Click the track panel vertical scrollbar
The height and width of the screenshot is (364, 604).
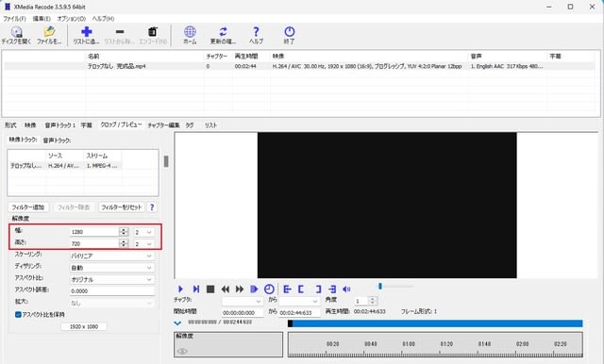point(166,161)
